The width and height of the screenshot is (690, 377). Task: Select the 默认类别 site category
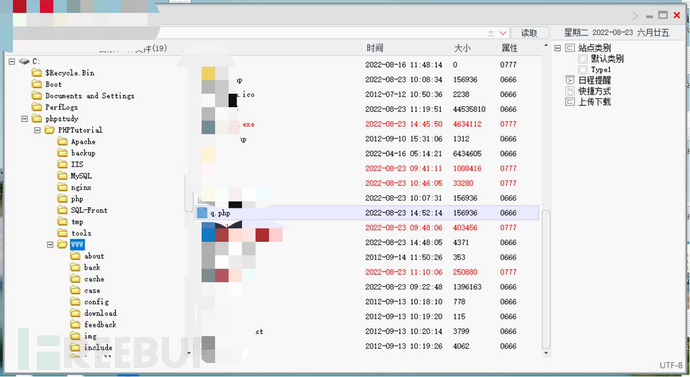[x=607, y=59]
